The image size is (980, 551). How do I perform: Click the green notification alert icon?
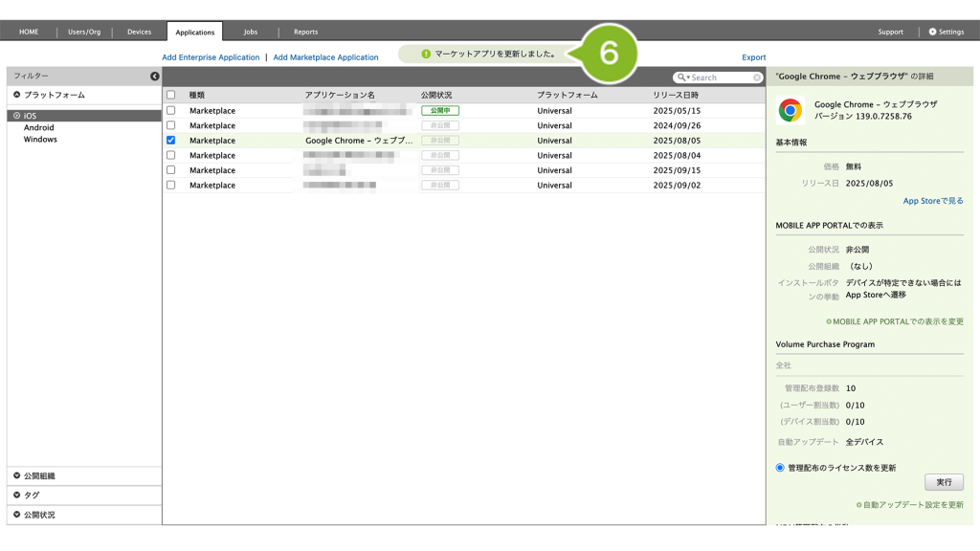click(x=426, y=55)
